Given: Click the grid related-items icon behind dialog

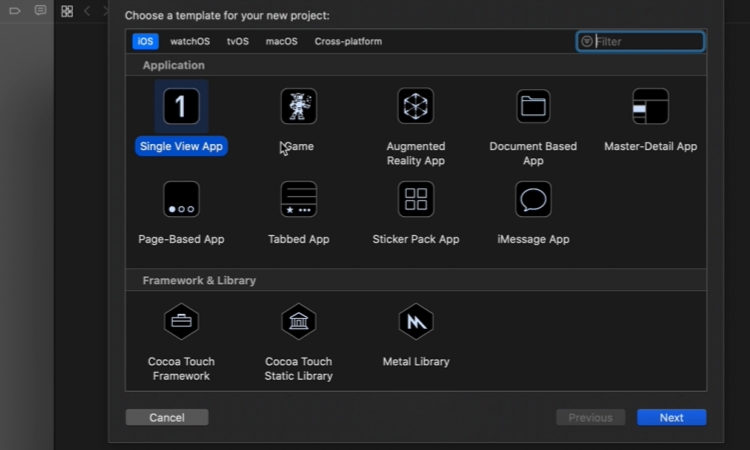Looking at the screenshot, I should 67,11.
